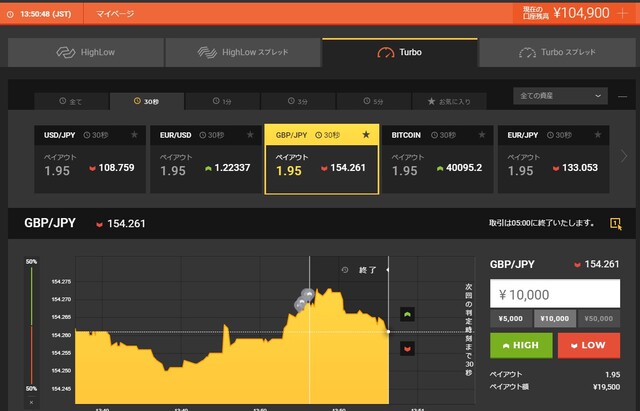This screenshot has width=640, height=411.
Task: Toggle the BITCOIN favorite star
Action: coord(482,135)
